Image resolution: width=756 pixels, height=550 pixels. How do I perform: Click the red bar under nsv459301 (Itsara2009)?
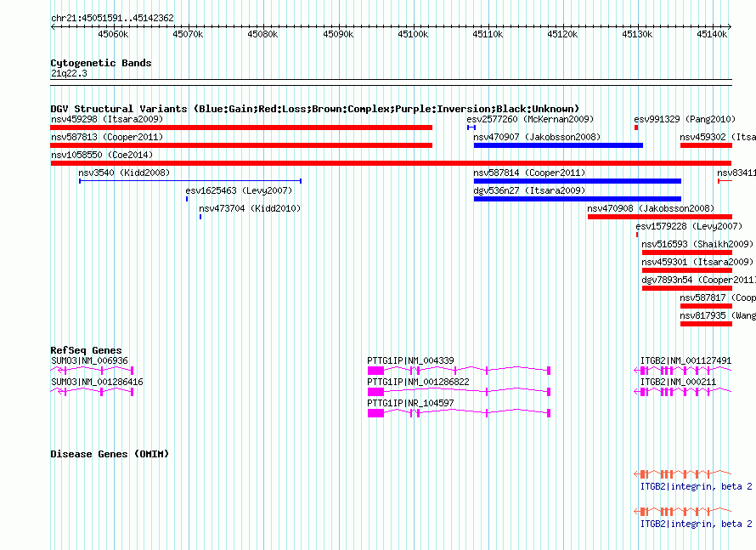pos(687,270)
